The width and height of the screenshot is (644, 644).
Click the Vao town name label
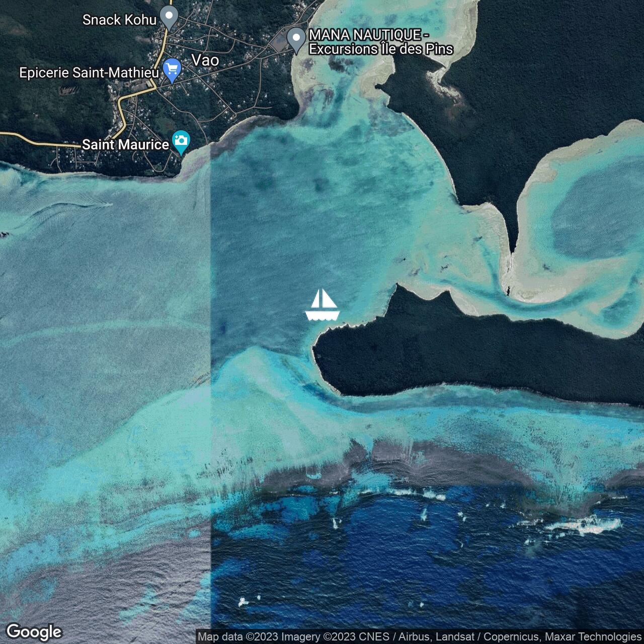[x=205, y=60]
